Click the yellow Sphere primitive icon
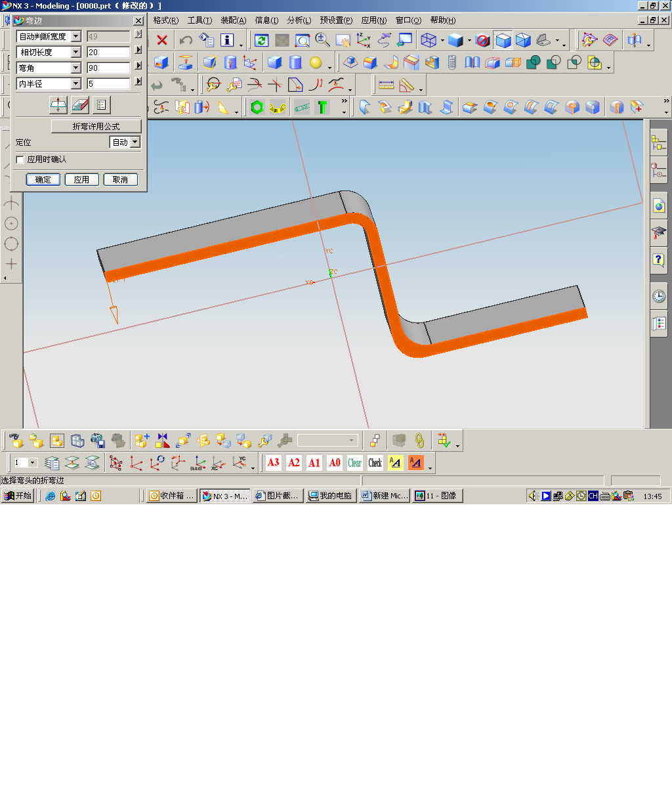 (x=316, y=62)
